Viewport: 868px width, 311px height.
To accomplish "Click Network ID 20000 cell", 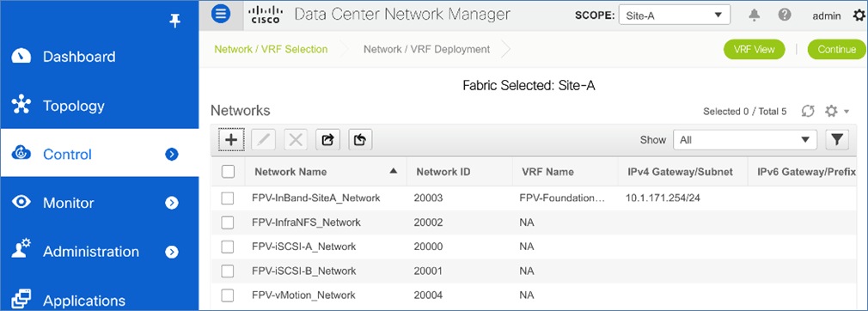I will point(428,247).
